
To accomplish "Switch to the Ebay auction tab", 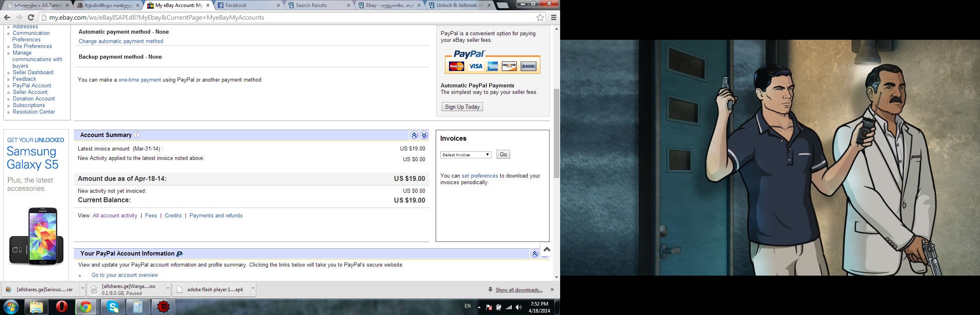I will 390,5.
